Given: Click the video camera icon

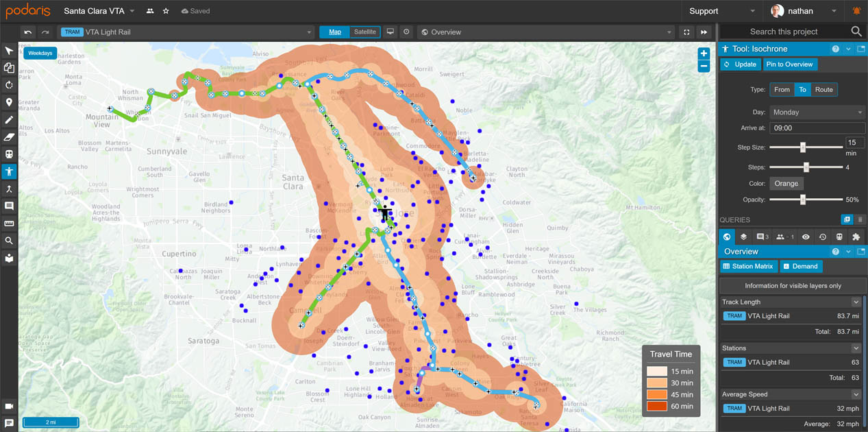Looking at the screenshot, I should pos(9,406).
